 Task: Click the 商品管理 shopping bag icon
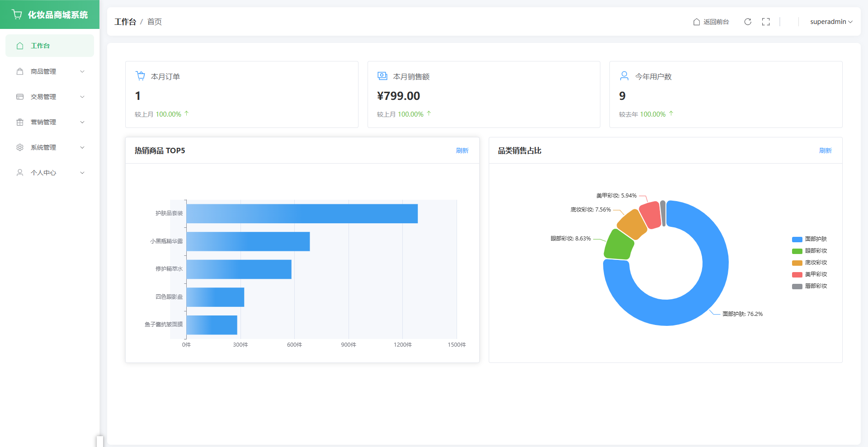click(x=20, y=71)
